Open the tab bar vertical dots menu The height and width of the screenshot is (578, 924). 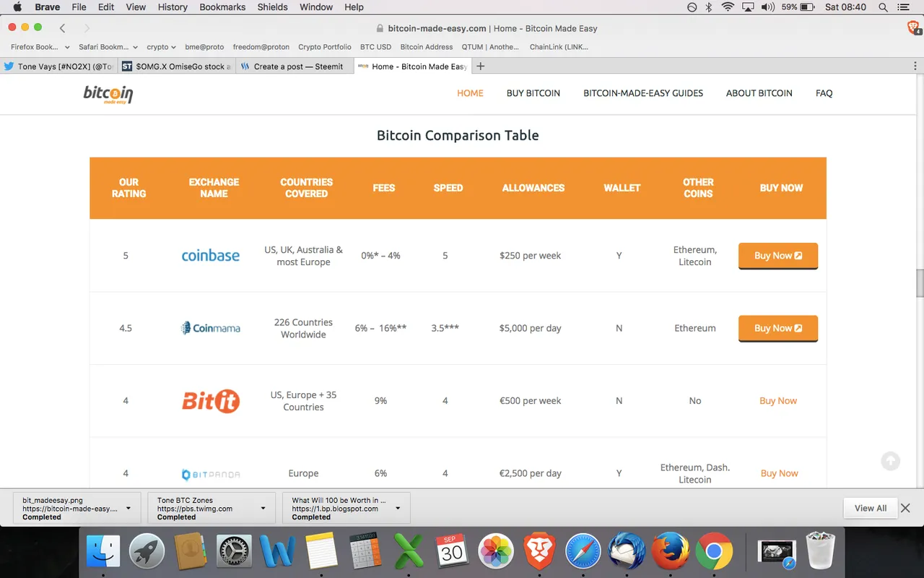coord(915,66)
